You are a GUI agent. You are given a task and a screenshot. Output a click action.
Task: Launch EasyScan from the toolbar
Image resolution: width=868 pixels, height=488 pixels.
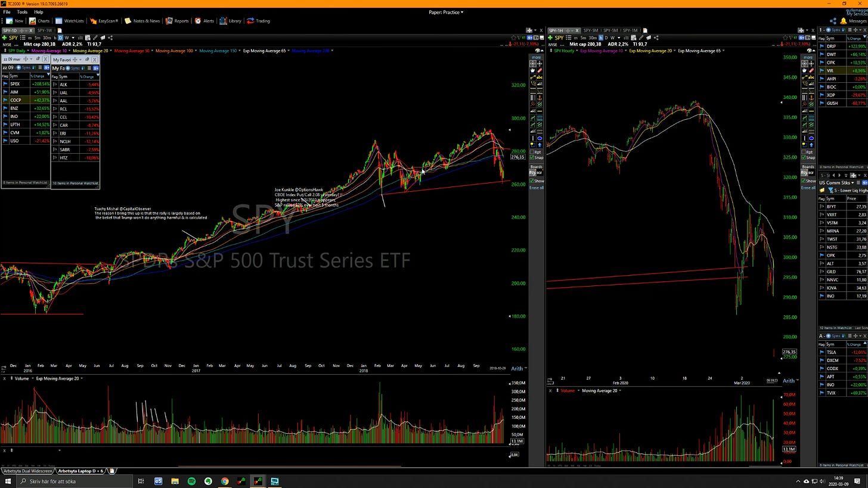(x=105, y=21)
